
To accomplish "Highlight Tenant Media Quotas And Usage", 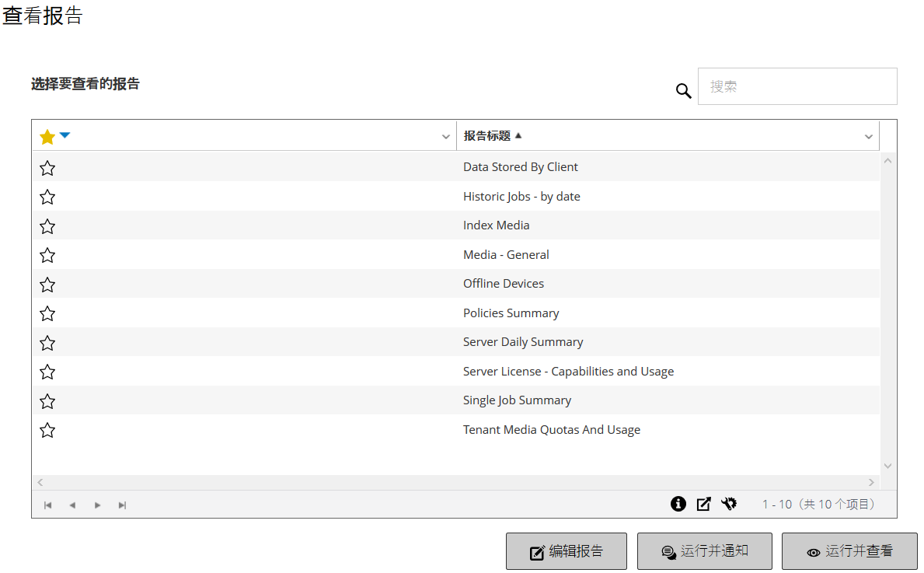I will [552, 430].
